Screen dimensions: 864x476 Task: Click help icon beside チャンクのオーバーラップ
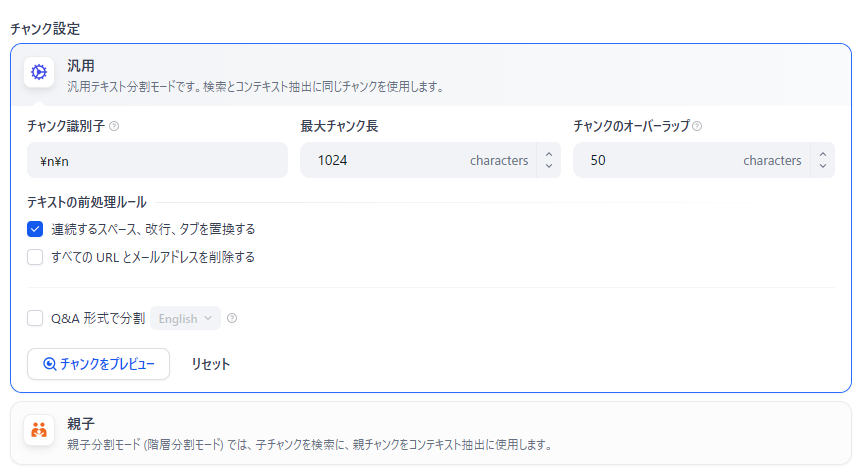click(x=697, y=126)
